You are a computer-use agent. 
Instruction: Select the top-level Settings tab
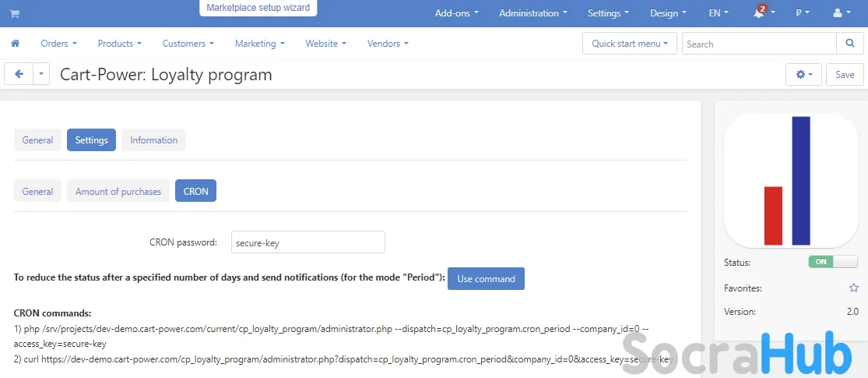pyautogui.click(x=91, y=140)
